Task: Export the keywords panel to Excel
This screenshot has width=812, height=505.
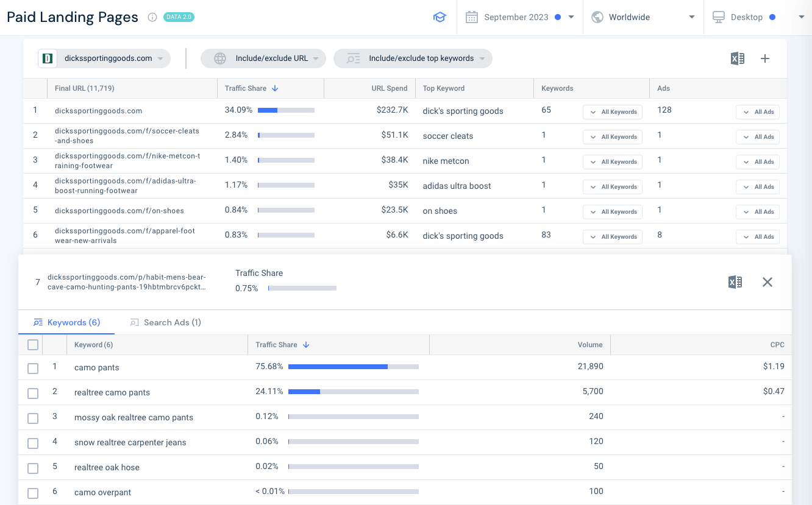Action: pos(735,282)
